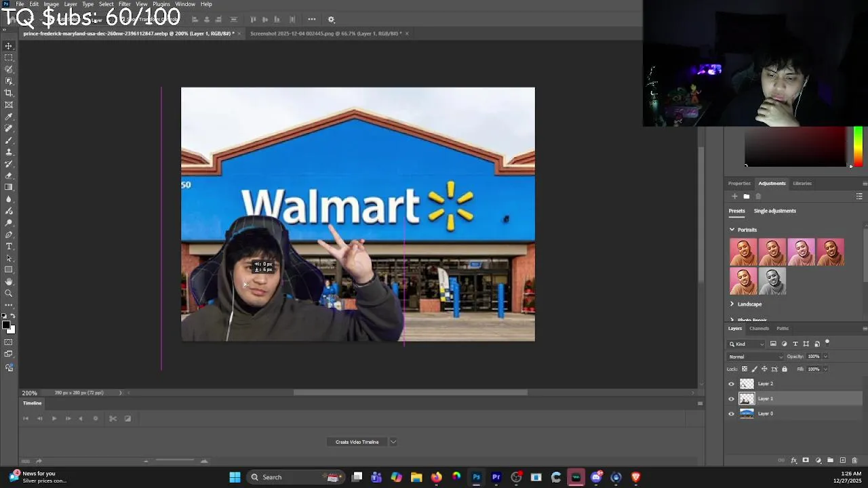Expand the Landscape presets group
This screenshot has width=868, height=488.
tap(732, 304)
